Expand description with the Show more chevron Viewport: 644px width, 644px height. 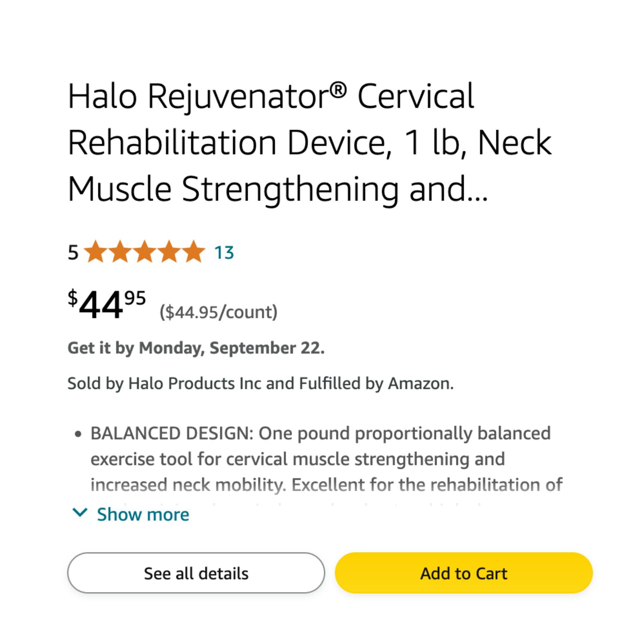80,513
